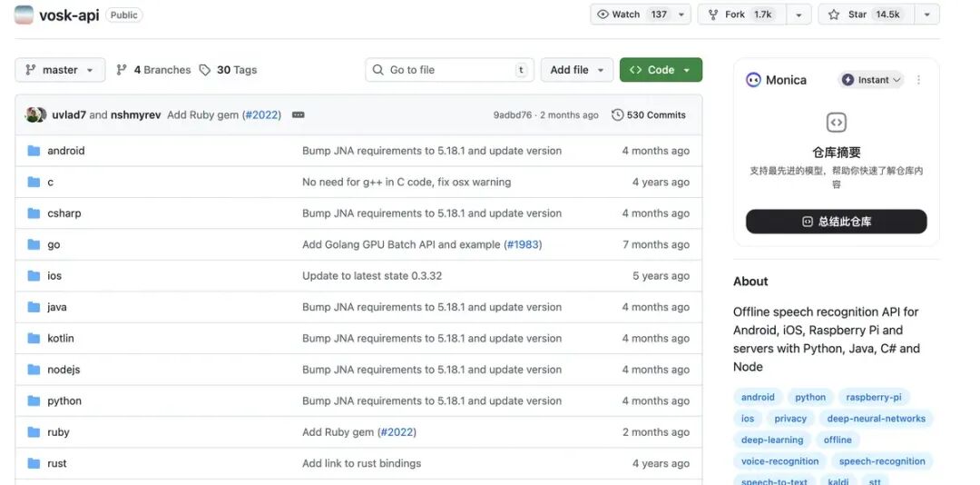
Task: Open the uvlad7 author profile
Action: [x=69, y=115]
